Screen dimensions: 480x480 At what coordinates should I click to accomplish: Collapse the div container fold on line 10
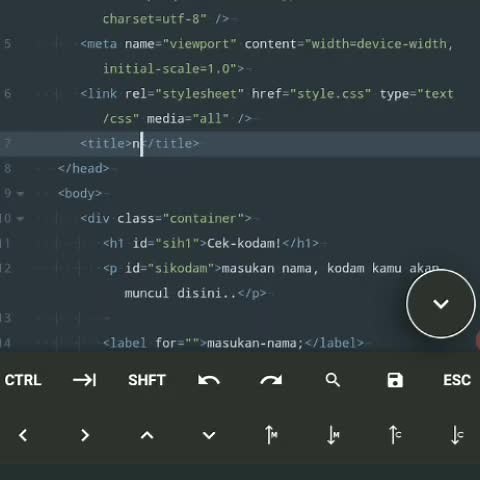point(20,219)
